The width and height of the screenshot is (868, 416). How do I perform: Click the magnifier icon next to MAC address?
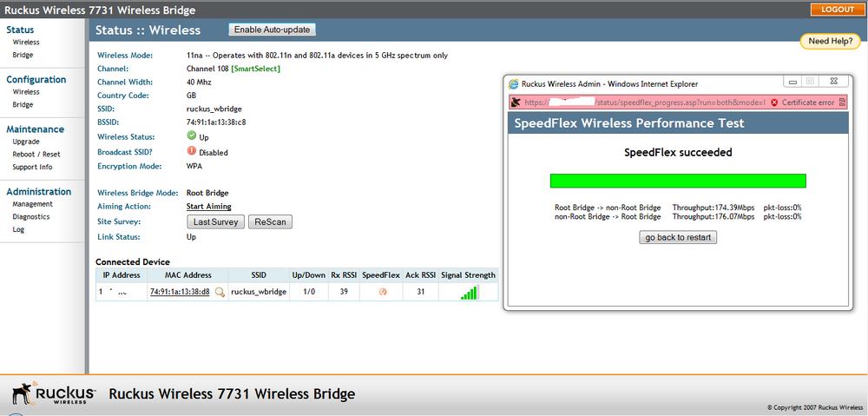tap(220, 293)
